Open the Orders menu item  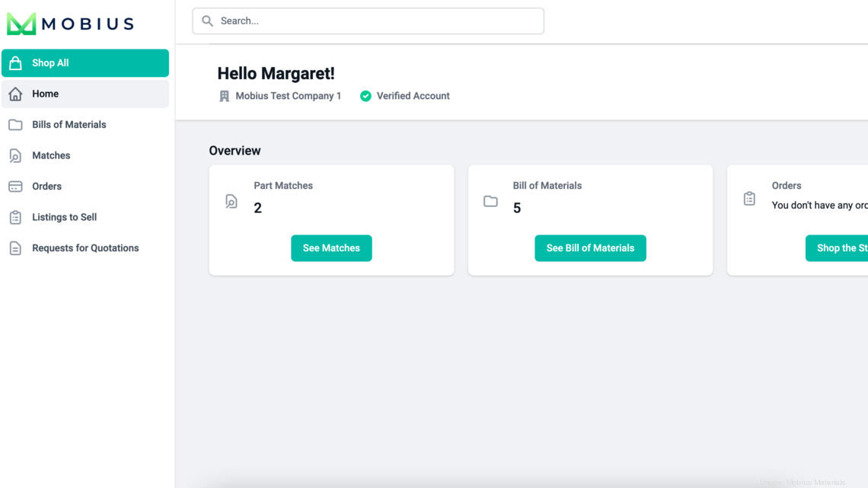pos(46,187)
